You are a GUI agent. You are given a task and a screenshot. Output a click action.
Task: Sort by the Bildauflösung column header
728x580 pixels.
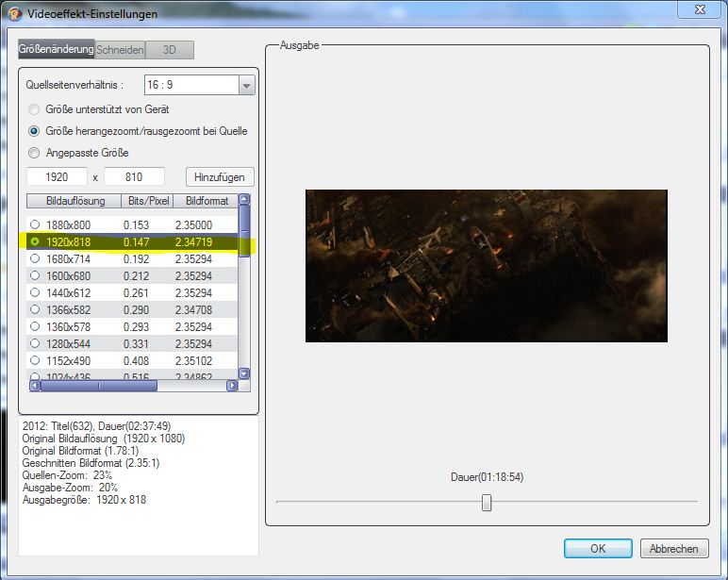coord(73,201)
